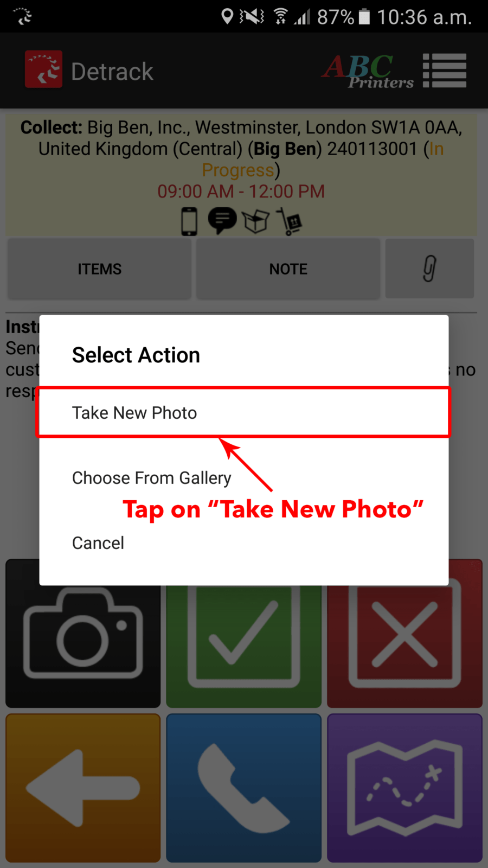This screenshot has width=488, height=868.
Task: Open the ITEMS button
Action: click(99, 269)
